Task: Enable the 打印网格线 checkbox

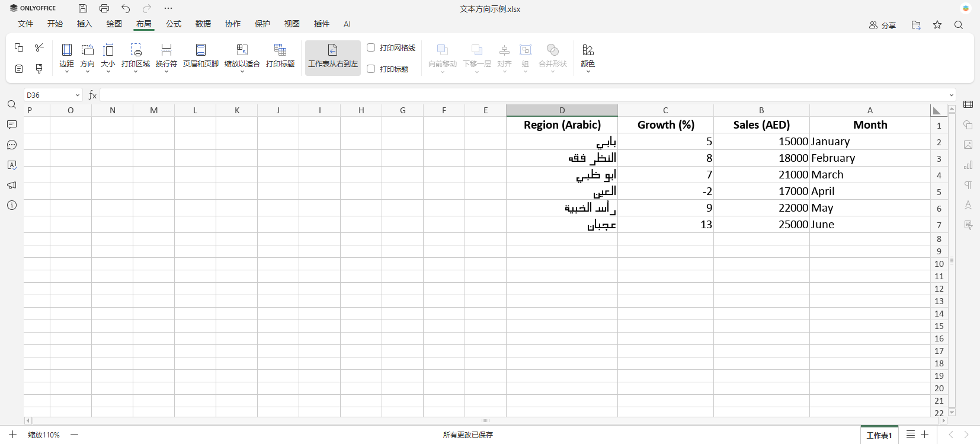Action: click(371, 47)
